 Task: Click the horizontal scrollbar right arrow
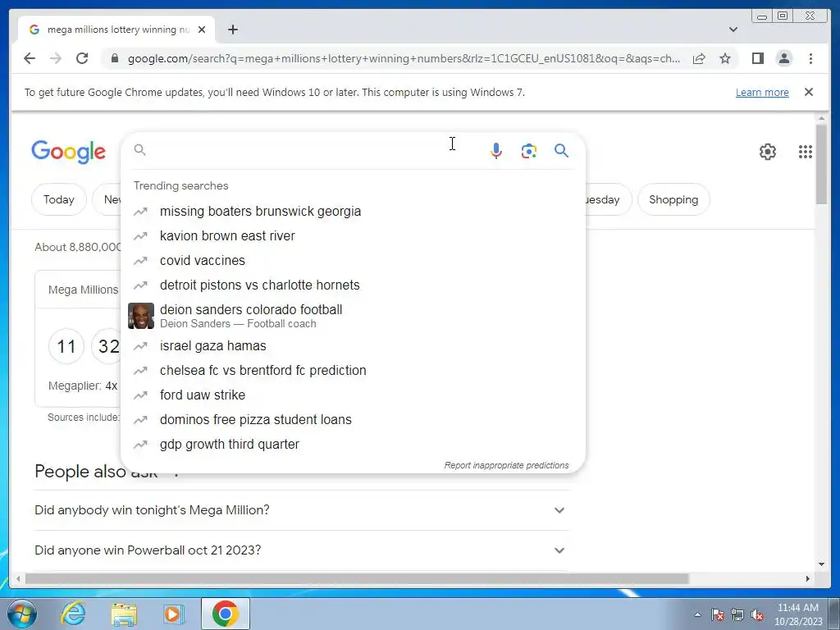tap(808, 578)
